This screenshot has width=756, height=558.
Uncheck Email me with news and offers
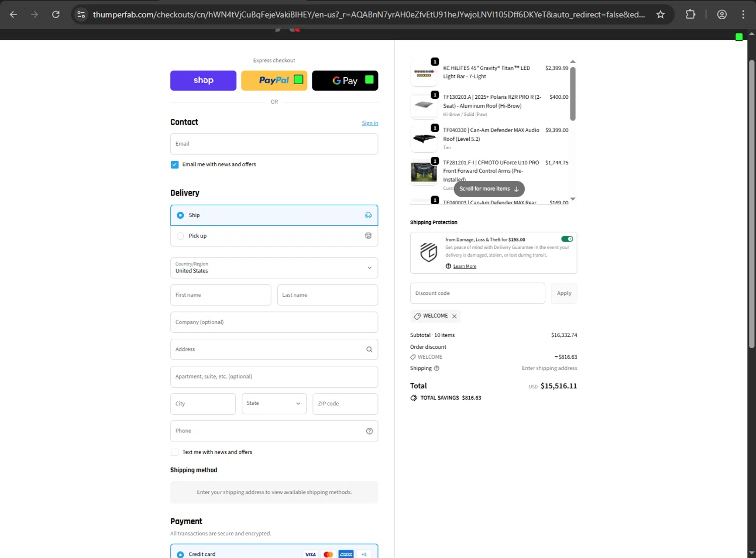coord(175,165)
